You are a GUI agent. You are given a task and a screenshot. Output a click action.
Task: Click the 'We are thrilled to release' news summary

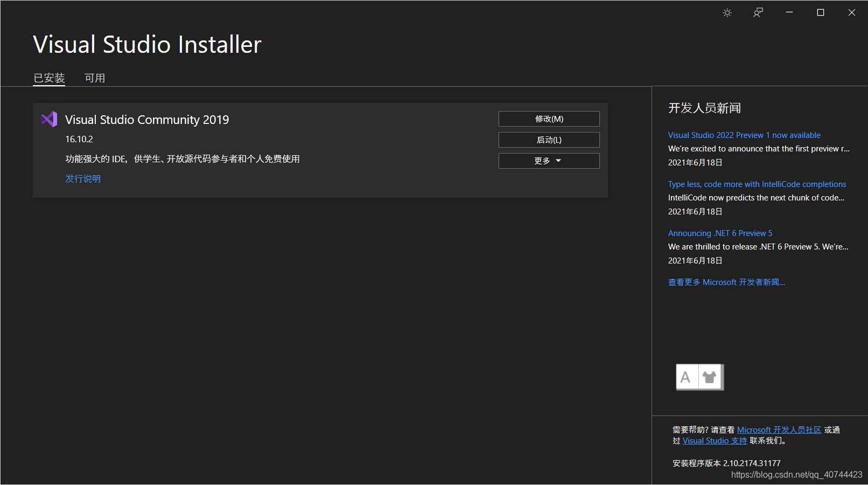[758, 247]
